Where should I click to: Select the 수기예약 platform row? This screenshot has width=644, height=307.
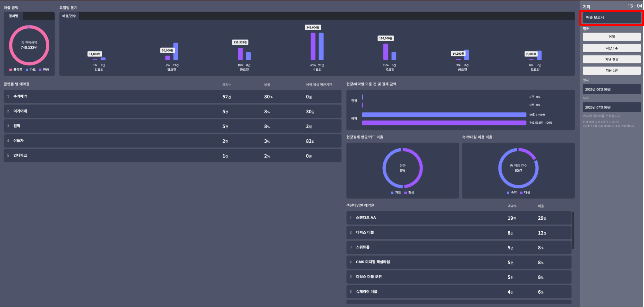172,97
